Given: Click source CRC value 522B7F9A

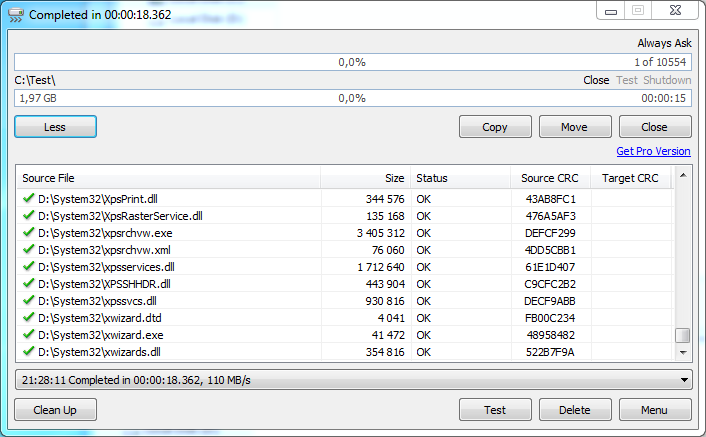Looking at the screenshot, I should [550, 352].
